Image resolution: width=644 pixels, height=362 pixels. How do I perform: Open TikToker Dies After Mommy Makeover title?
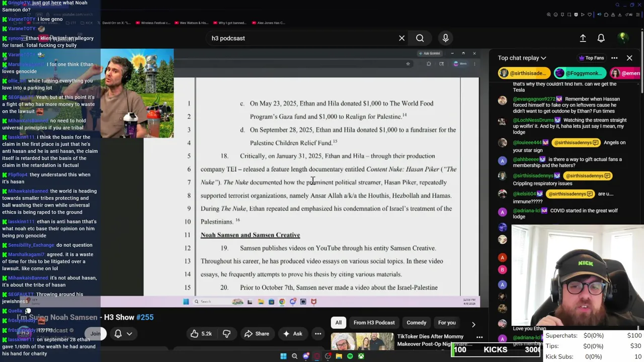pos(430,340)
